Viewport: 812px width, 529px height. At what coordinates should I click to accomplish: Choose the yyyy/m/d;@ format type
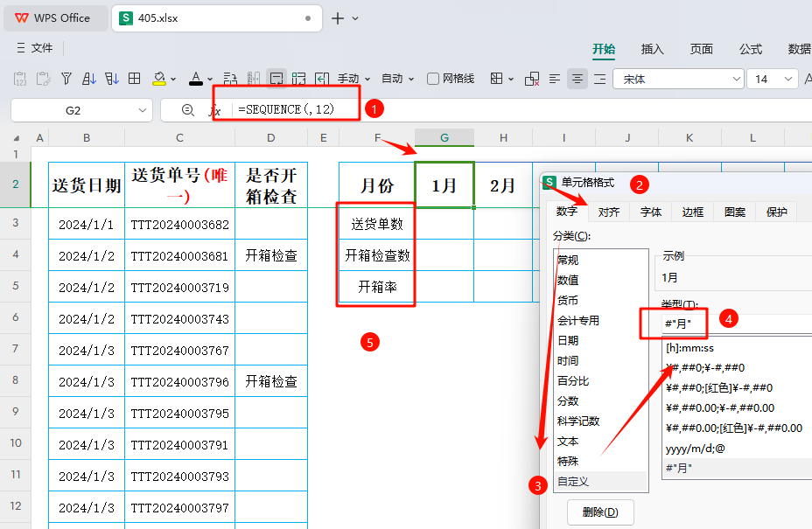click(x=738, y=449)
